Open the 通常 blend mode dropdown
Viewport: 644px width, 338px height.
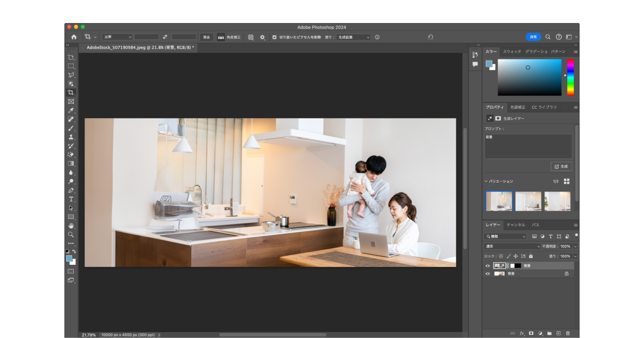click(512, 246)
